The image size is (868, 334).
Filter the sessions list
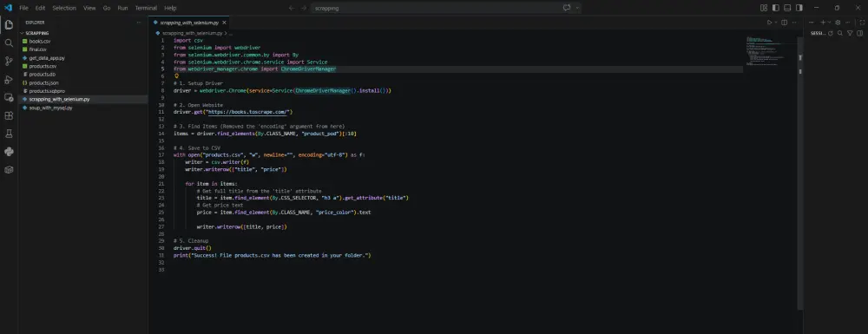click(x=851, y=33)
